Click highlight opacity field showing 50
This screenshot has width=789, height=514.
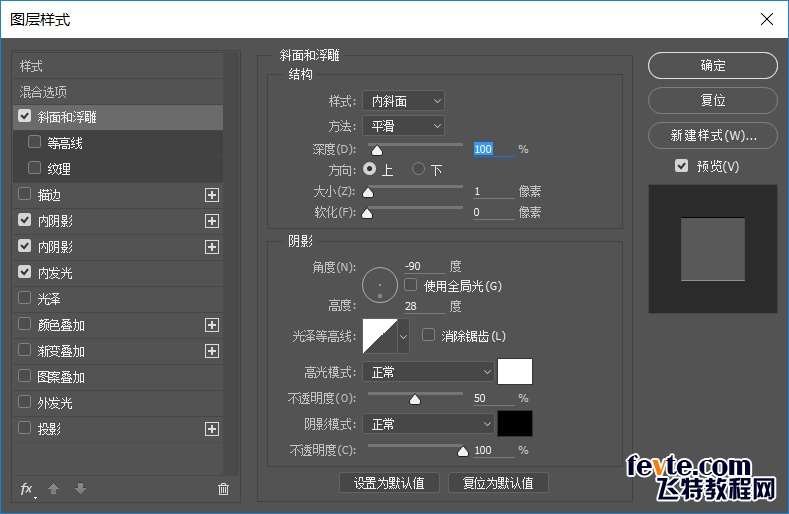(493, 398)
